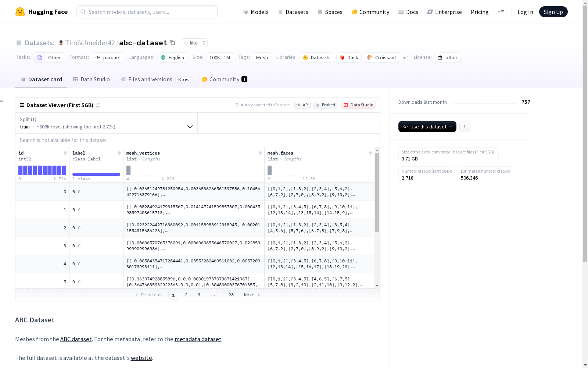This screenshot has height=368, width=588.
Task: Open the Datasets menu
Action: (x=293, y=12)
